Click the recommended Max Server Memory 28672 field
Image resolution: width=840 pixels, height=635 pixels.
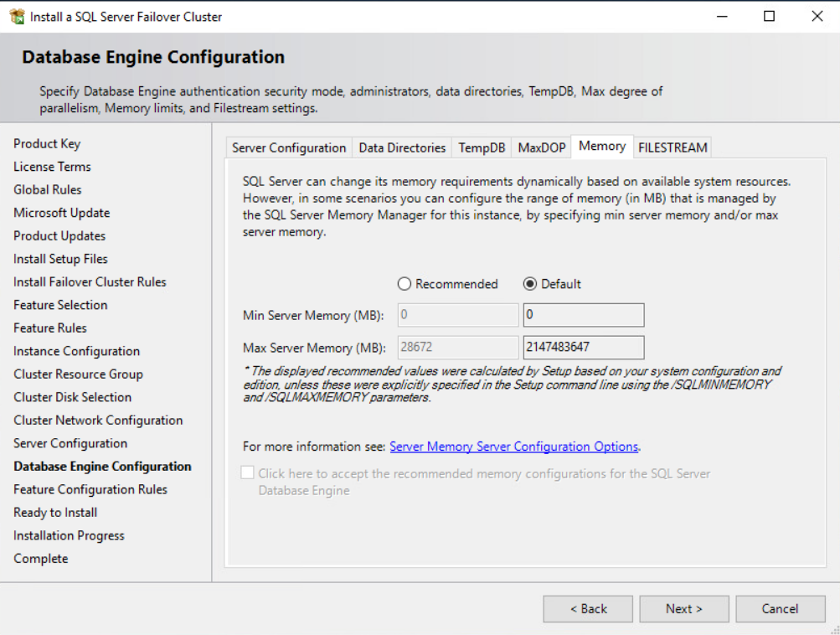(x=458, y=348)
